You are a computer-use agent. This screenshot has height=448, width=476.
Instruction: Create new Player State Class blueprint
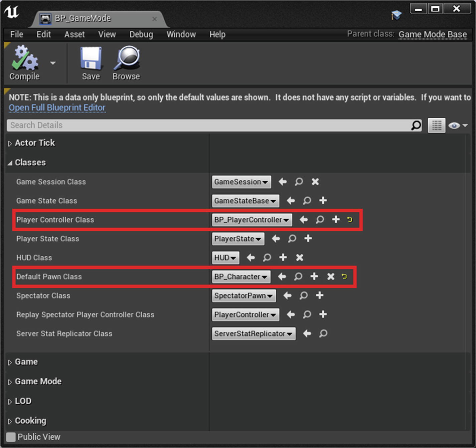point(308,239)
